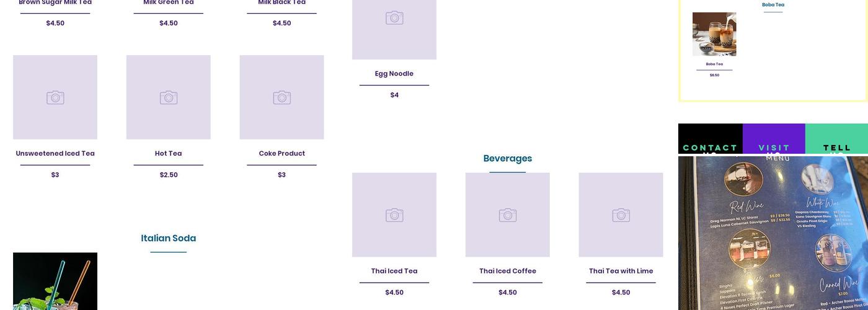Select the Coke Product placeholder camera icon

pos(282,97)
